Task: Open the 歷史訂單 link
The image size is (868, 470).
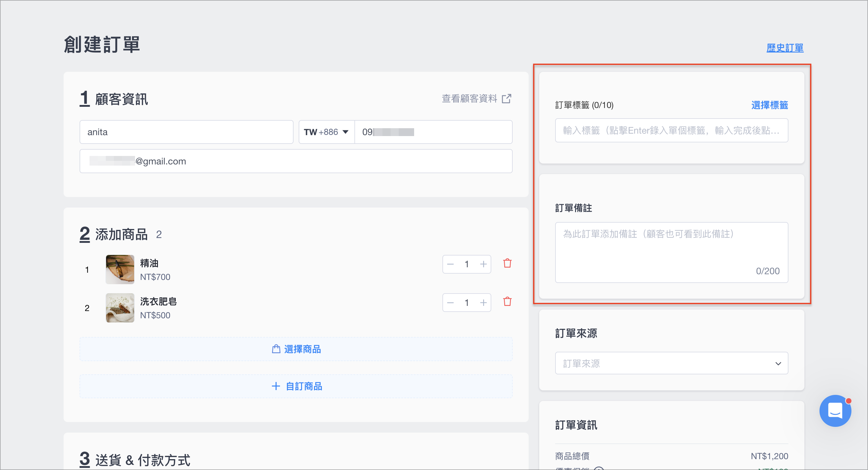Action: 785,48
